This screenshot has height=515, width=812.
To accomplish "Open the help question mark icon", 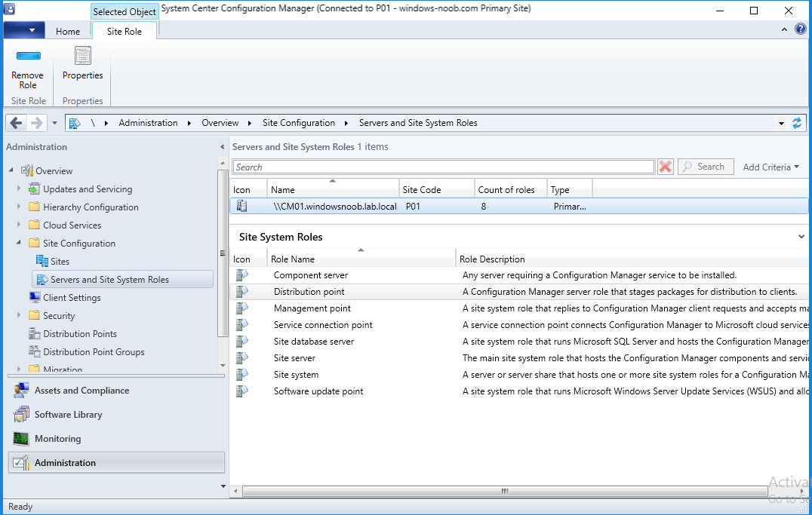I will click(x=801, y=29).
